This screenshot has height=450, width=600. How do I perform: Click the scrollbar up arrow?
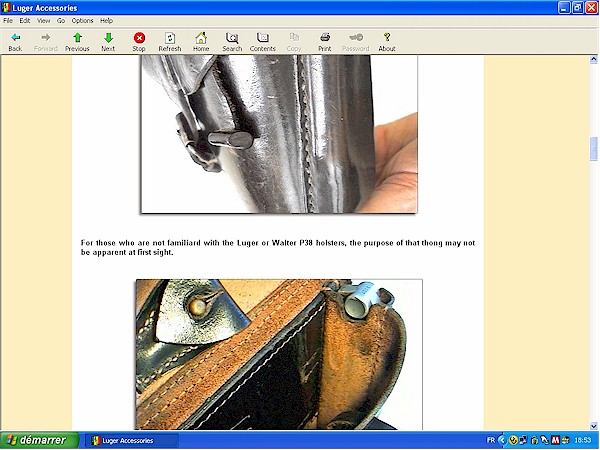tap(593, 59)
